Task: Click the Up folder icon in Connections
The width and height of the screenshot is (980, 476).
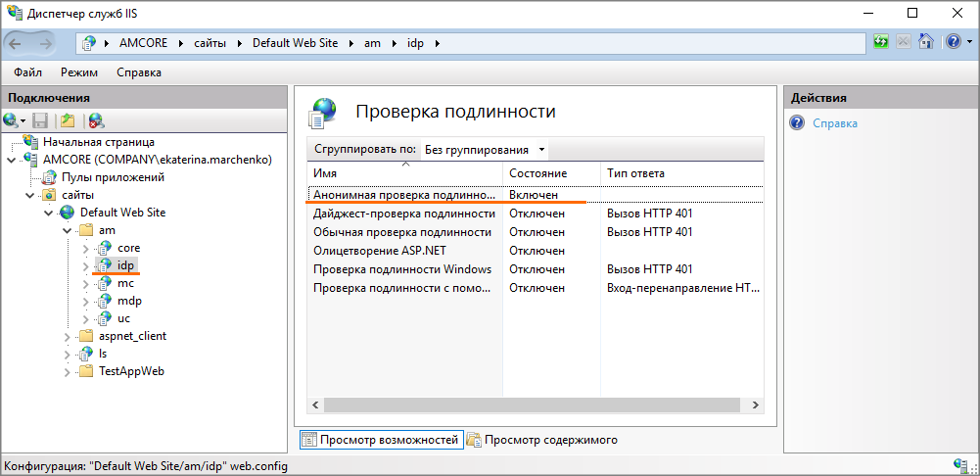Action: click(x=67, y=120)
